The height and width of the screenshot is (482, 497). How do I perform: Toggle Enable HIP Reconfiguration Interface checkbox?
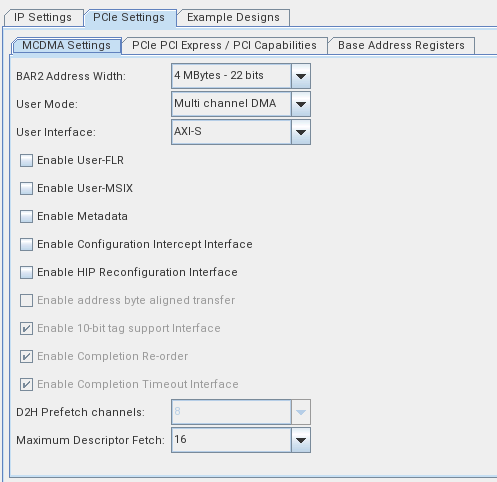pyautogui.click(x=26, y=272)
